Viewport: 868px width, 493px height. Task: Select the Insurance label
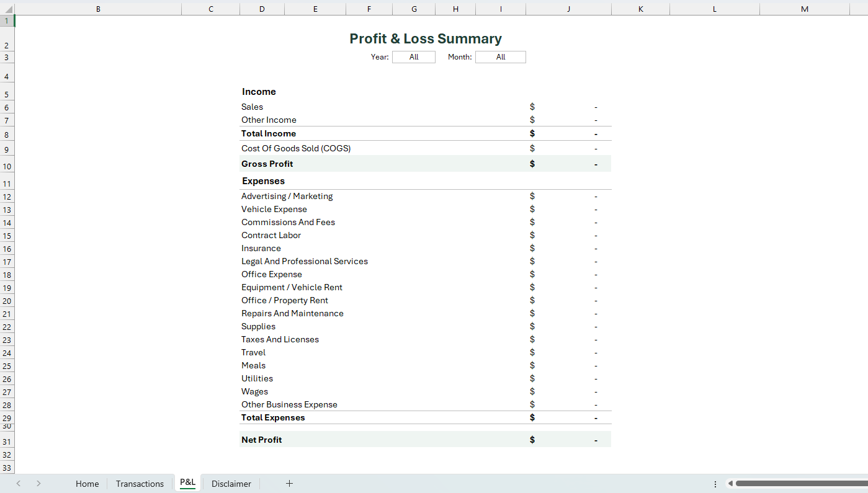coord(261,248)
